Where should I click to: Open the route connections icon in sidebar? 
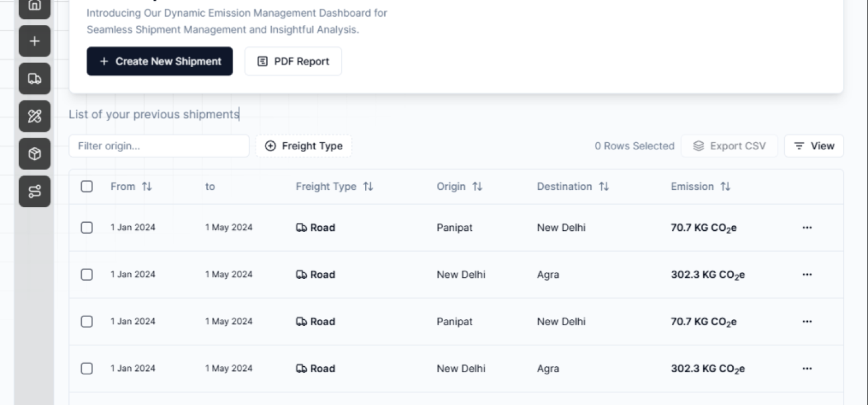(34, 191)
